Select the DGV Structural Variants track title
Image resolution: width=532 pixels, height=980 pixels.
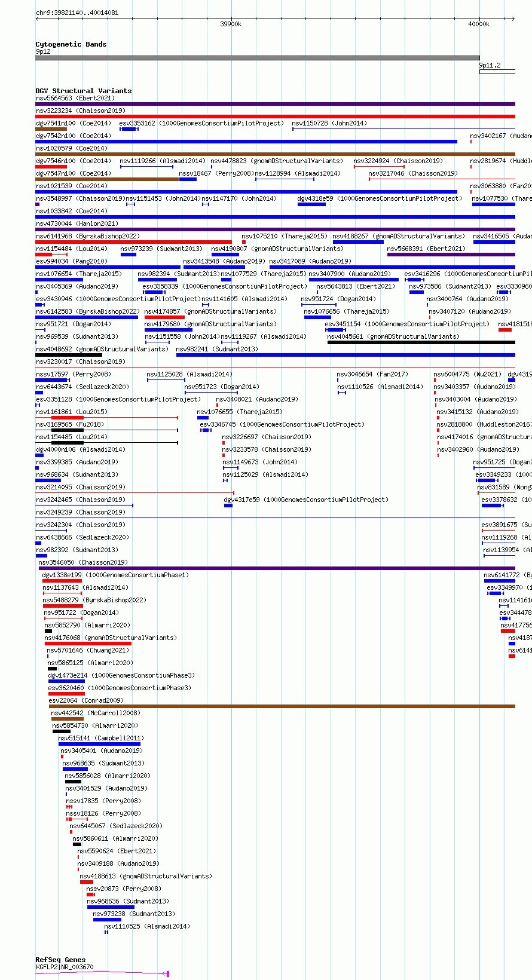tap(84, 91)
